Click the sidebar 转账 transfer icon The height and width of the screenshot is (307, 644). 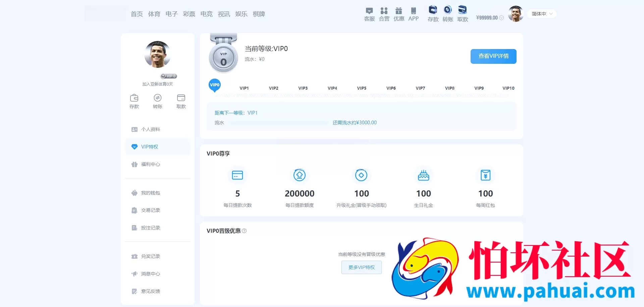pyautogui.click(x=158, y=98)
